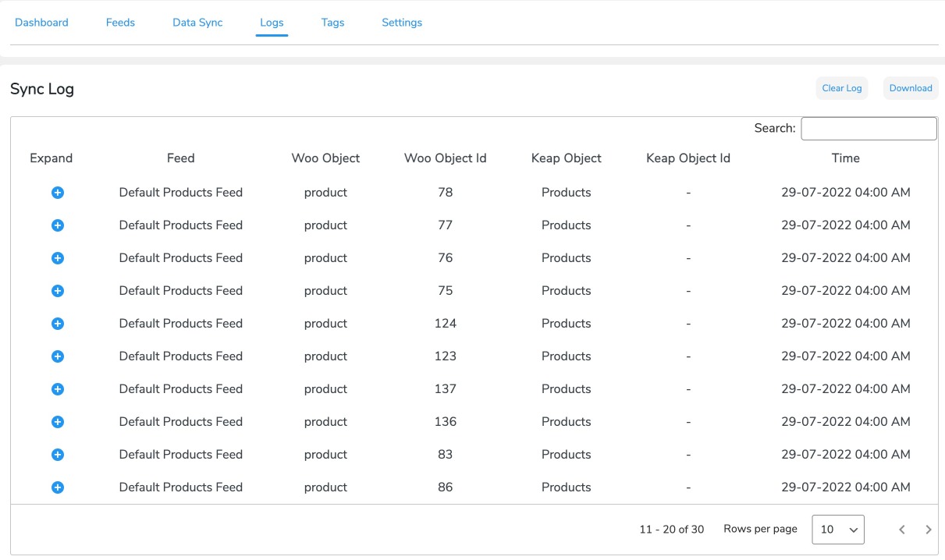Image resolution: width=945 pixels, height=560 pixels.
Task: Download the sync log
Action: [x=910, y=87]
